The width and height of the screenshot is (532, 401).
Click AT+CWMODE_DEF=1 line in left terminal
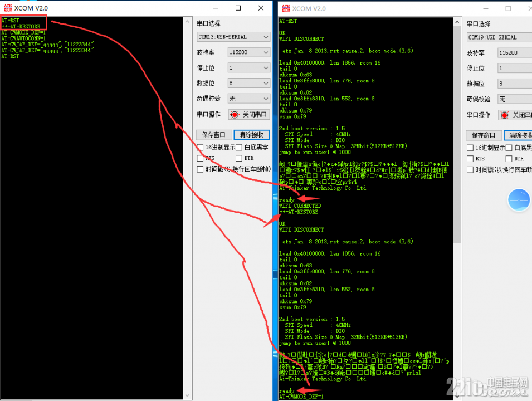click(x=23, y=32)
